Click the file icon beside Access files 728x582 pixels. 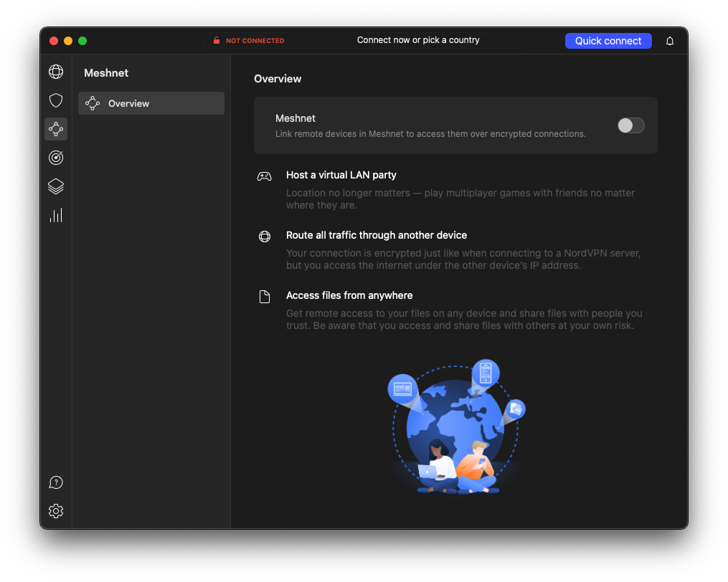pyautogui.click(x=264, y=296)
